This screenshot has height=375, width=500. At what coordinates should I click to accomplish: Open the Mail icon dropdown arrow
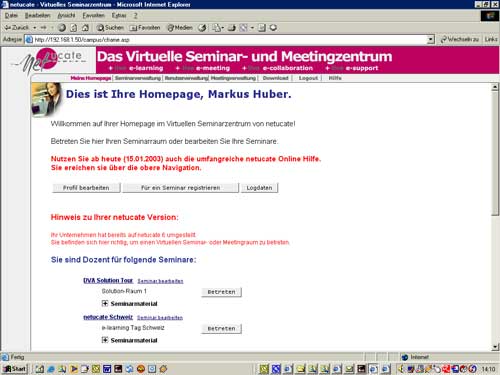pyautogui.click(x=222, y=28)
